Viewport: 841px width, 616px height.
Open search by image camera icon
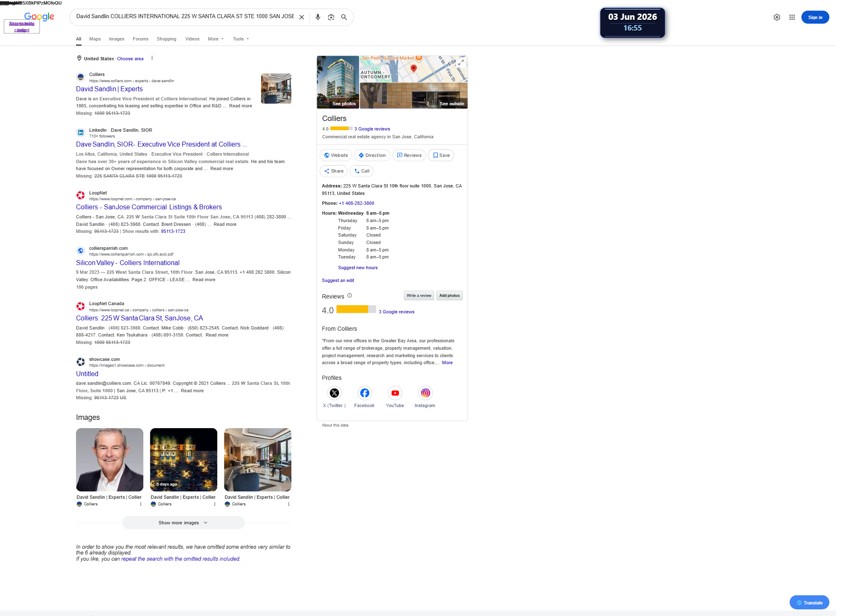click(x=331, y=17)
